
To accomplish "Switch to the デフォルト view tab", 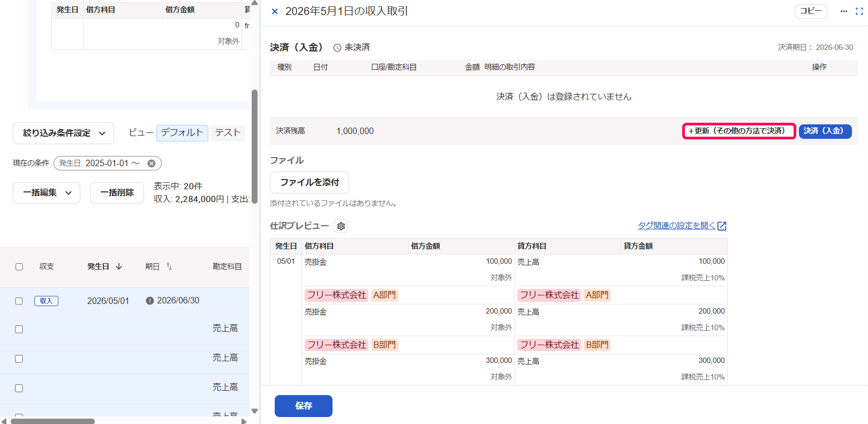I will [x=182, y=133].
